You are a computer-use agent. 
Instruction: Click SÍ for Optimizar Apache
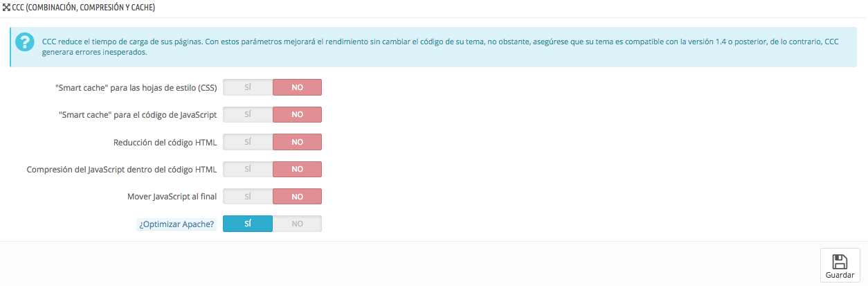[x=248, y=224]
